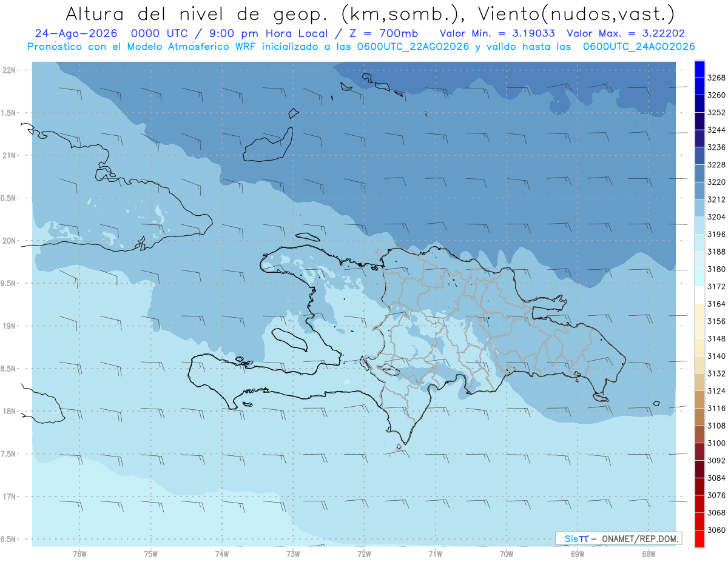Click the "Valor Min. = 3.19033" readout
Screen dimensions: 728x562
point(497,33)
